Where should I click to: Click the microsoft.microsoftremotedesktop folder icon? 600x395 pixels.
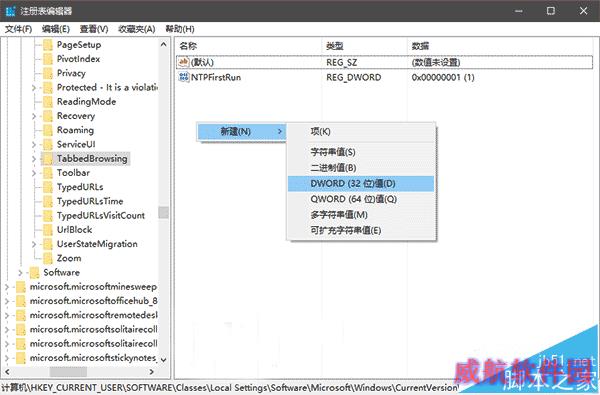point(20,315)
